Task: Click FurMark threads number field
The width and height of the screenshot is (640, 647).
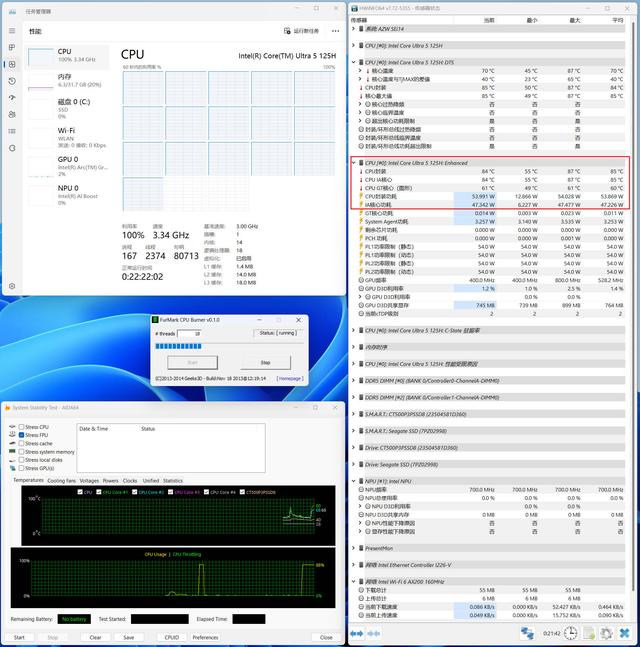Action: 189,333
